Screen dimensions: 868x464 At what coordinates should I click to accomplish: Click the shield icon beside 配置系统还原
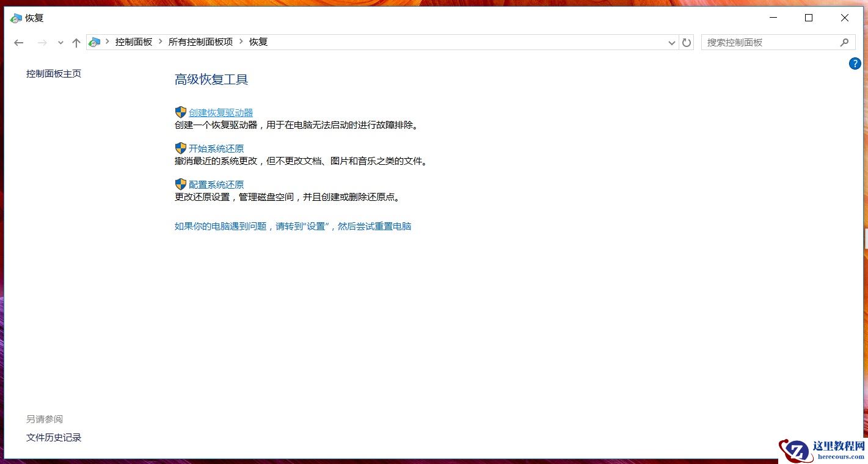click(x=180, y=184)
